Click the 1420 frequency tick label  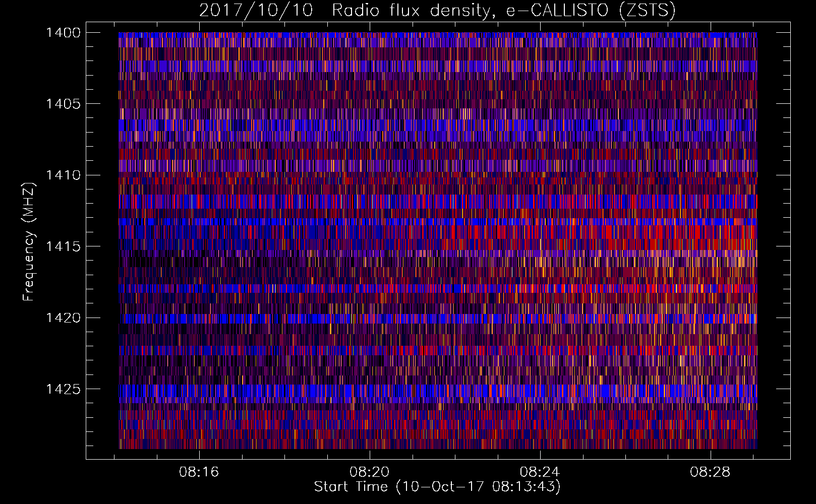coord(63,318)
